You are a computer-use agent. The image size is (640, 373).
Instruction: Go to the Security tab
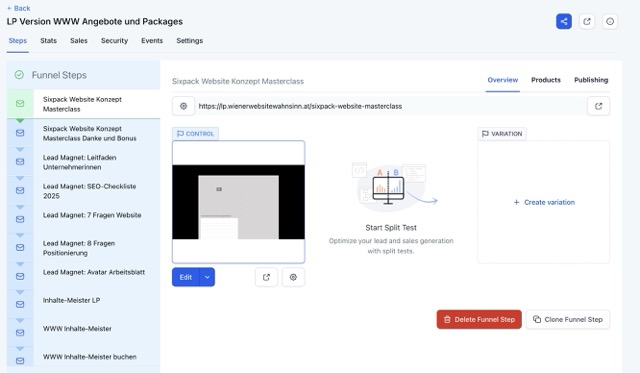[x=115, y=41]
